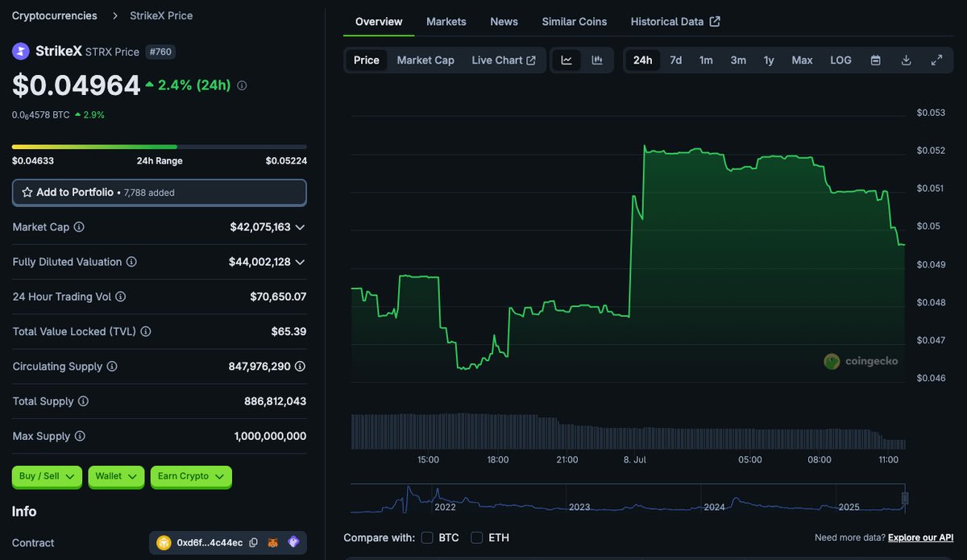Check the ETH compare checkbox
The height and width of the screenshot is (560, 967).
477,537
